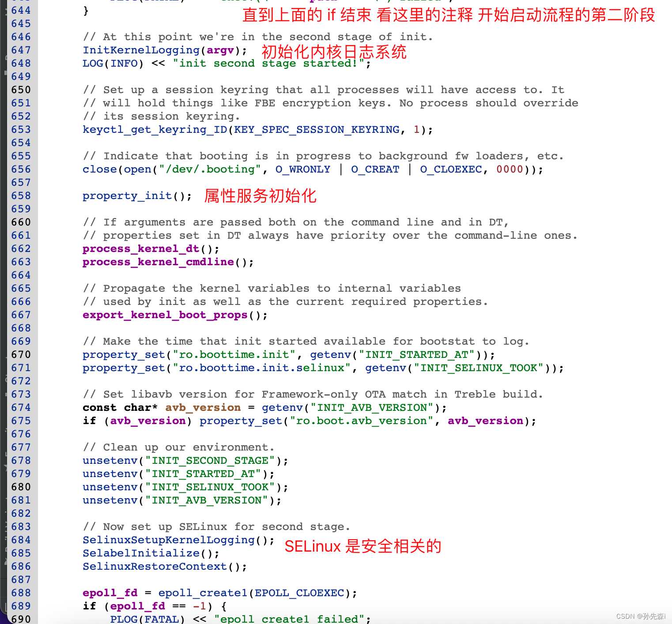Open export_kernel_boot_props function

[165, 315]
